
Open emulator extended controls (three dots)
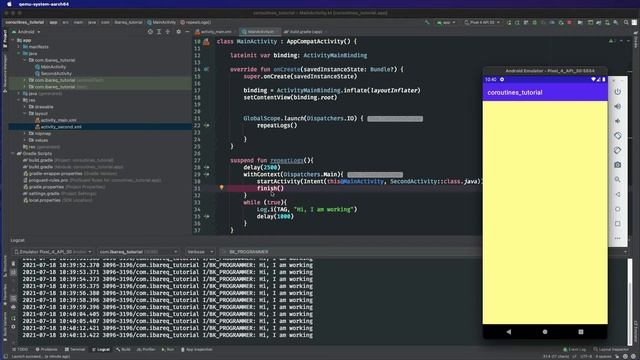tap(618, 238)
